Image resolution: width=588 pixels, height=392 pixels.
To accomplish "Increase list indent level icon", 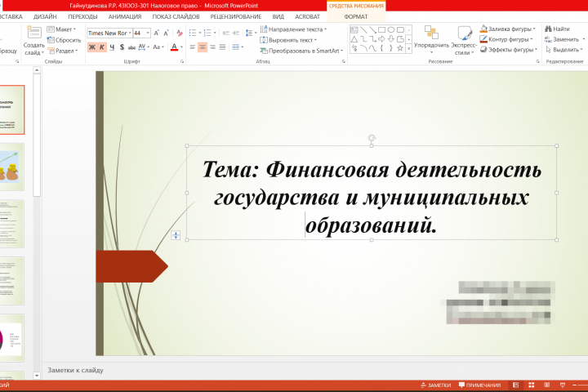I will coord(236,33).
